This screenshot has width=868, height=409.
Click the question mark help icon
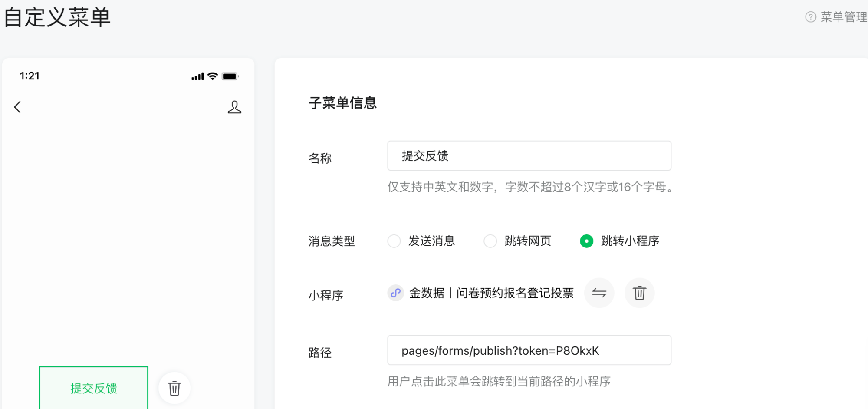pyautogui.click(x=810, y=17)
